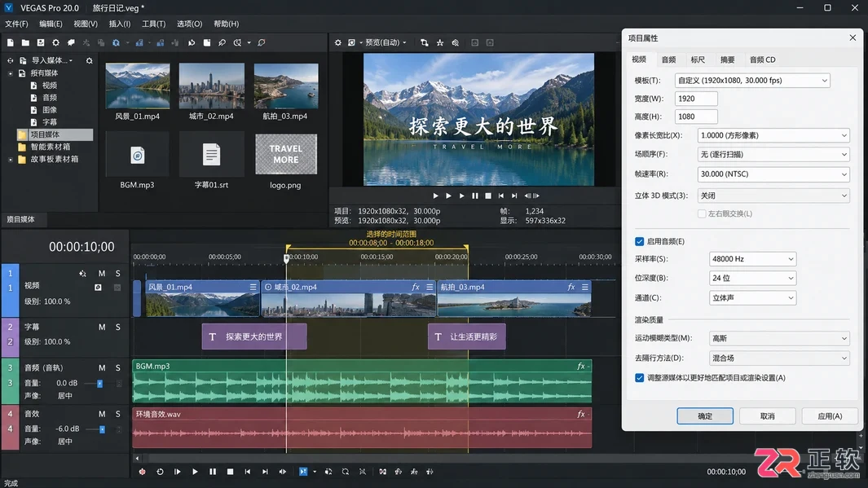
Task: Open the 帧速率 frame rate dropdown
Action: pos(773,174)
